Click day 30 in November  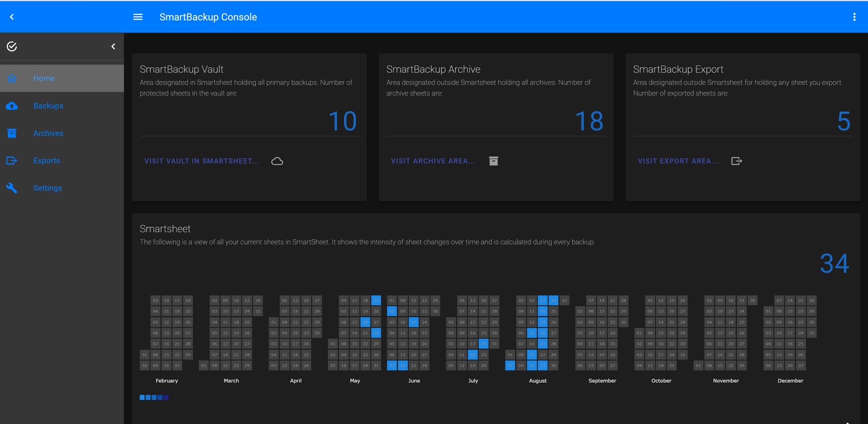pos(753,300)
